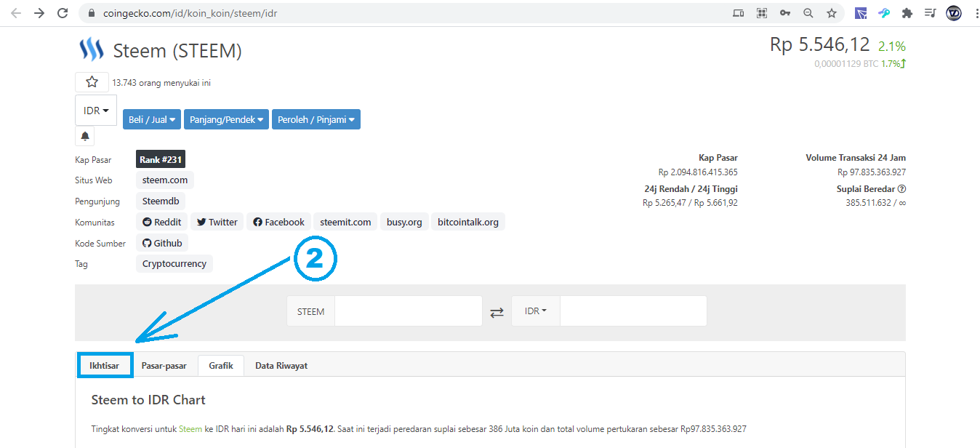Click the browser forward arrow
This screenshot has width=980, height=448.
click(39, 13)
